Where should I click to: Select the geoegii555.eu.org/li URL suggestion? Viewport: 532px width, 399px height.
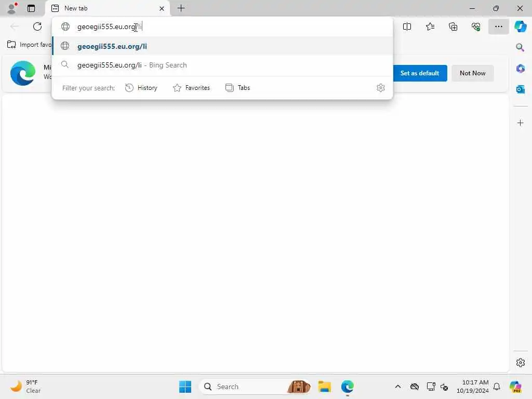222,46
